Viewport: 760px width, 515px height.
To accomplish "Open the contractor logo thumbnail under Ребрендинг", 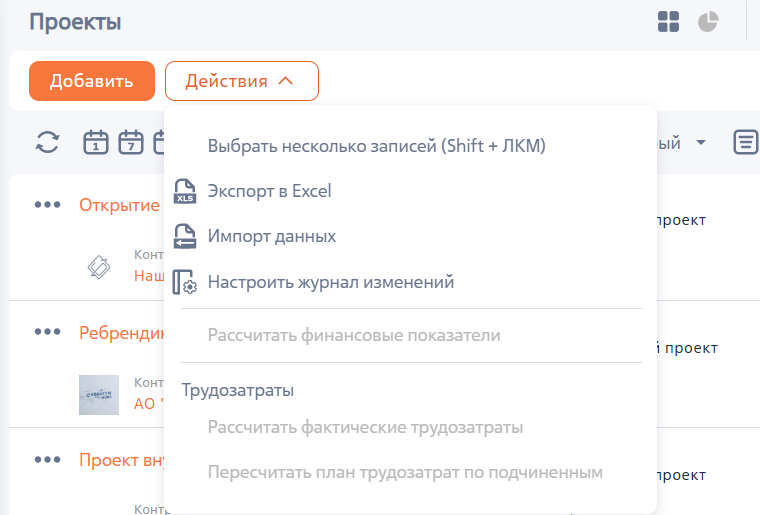I will click(99, 395).
